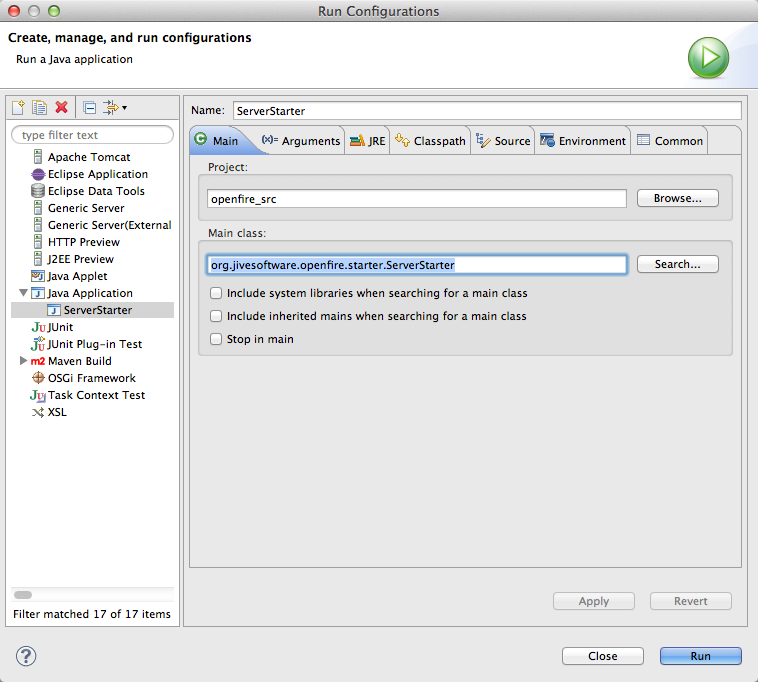Select the Apache Tomcat configuration type

point(88,157)
